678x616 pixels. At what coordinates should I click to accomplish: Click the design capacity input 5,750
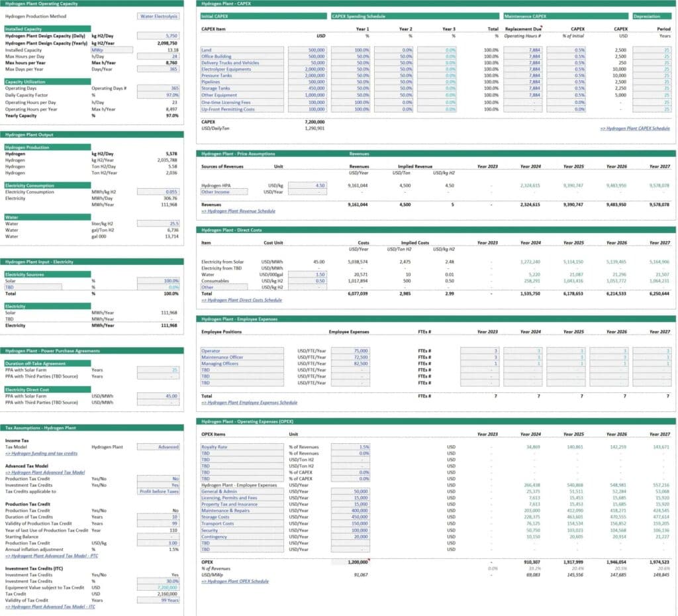click(x=158, y=36)
